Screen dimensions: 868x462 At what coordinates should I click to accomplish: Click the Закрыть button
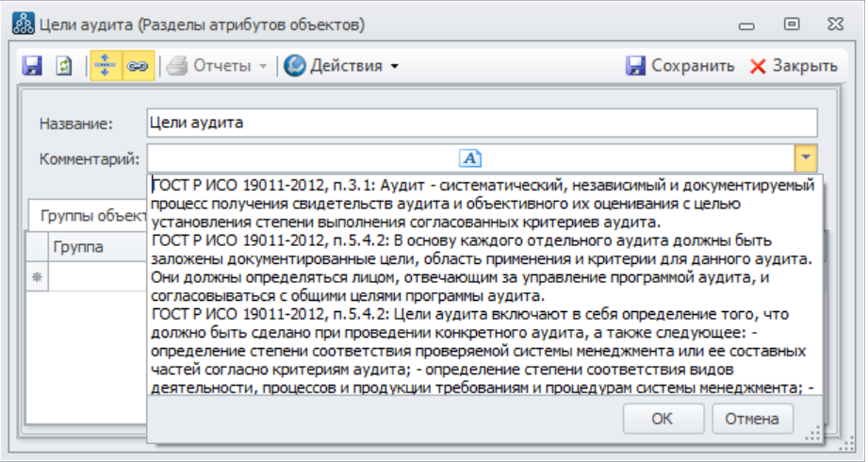tap(794, 66)
